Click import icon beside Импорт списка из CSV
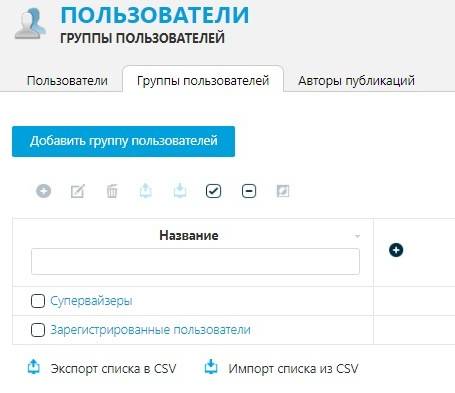The width and height of the screenshot is (455, 393). coord(211,366)
